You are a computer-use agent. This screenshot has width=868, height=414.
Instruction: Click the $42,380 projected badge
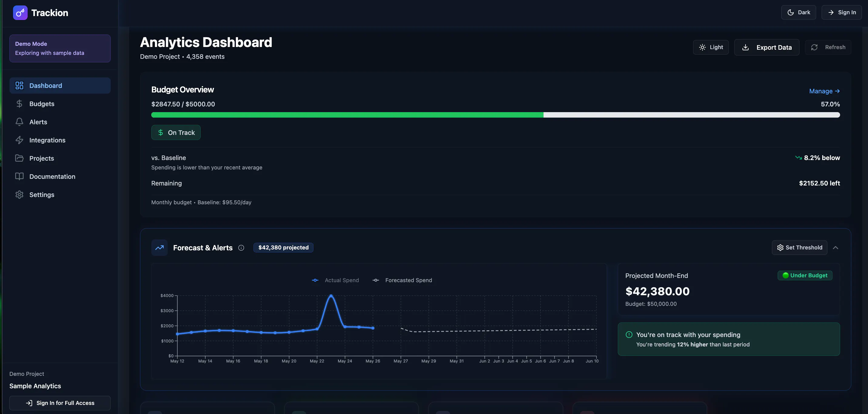tap(283, 248)
